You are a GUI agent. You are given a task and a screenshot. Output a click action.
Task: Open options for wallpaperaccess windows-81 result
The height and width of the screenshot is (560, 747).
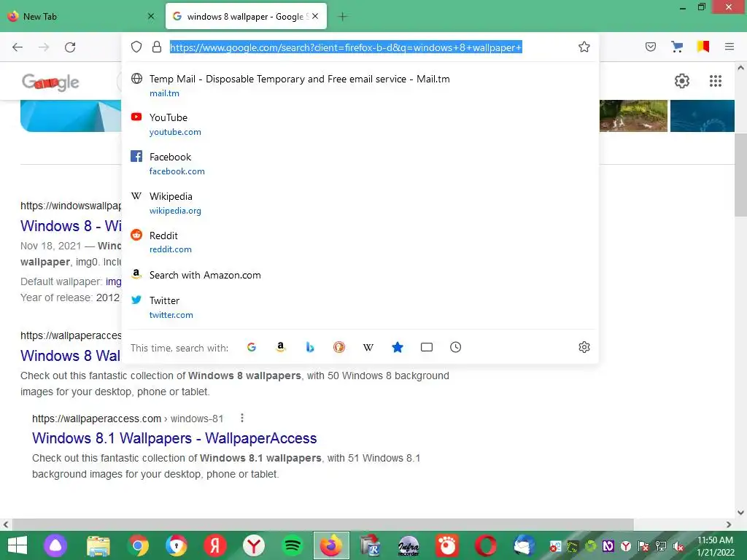[x=242, y=418]
